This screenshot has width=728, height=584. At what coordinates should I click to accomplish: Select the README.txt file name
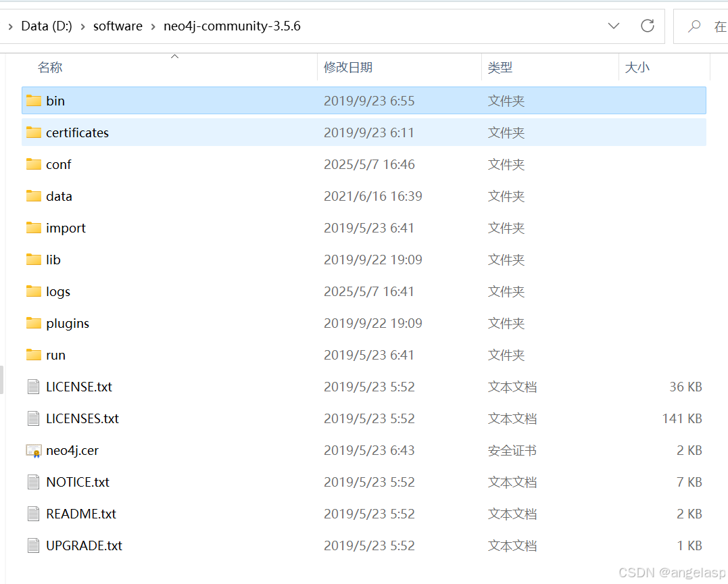pos(81,514)
